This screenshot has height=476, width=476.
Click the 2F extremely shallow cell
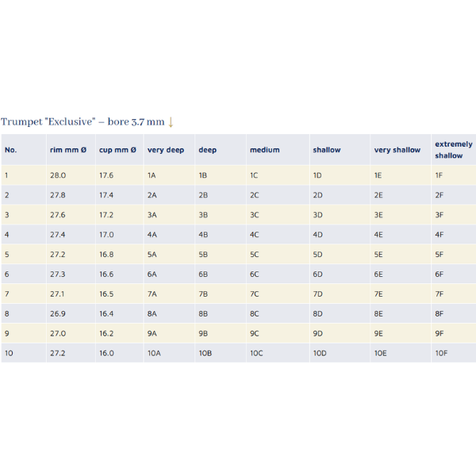point(440,195)
